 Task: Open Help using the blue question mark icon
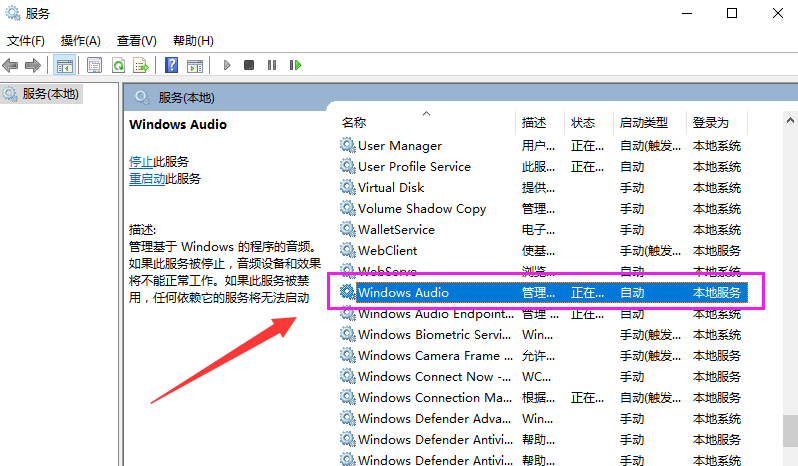(x=171, y=65)
